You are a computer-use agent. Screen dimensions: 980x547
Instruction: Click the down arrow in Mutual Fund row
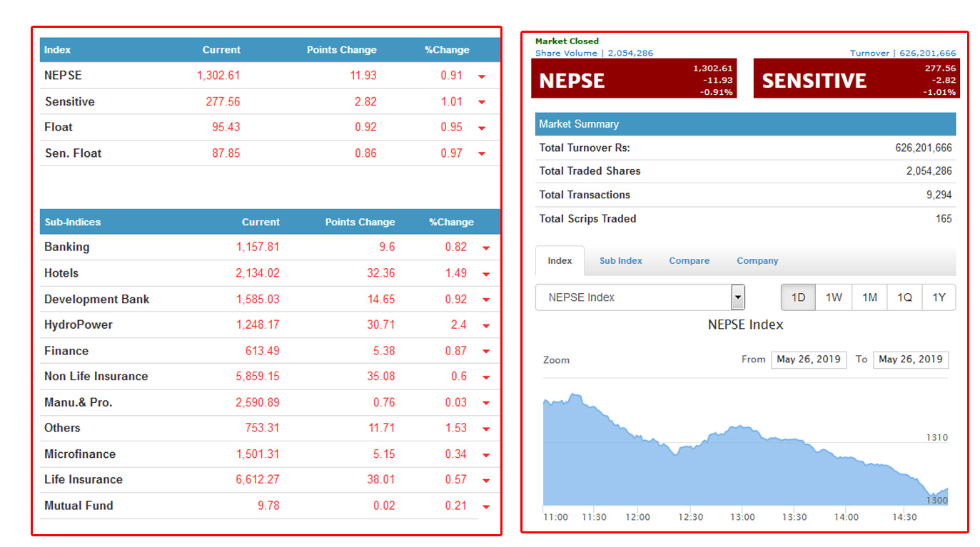(x=486, y=507)
